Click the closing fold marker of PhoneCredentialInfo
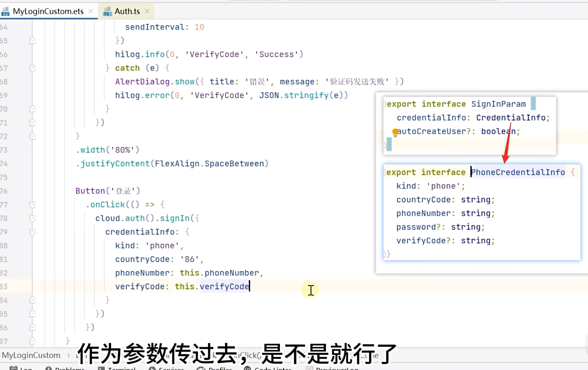This screenshot has height=370, width=588. (x=385, y=254)
